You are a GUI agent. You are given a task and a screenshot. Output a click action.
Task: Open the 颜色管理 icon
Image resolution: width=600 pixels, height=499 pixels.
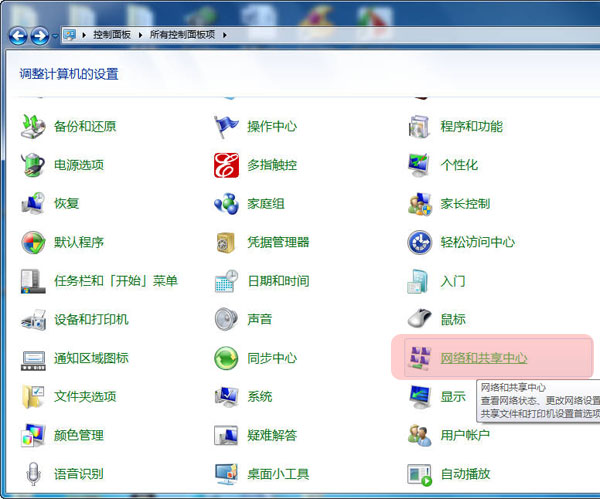point(33,435)
